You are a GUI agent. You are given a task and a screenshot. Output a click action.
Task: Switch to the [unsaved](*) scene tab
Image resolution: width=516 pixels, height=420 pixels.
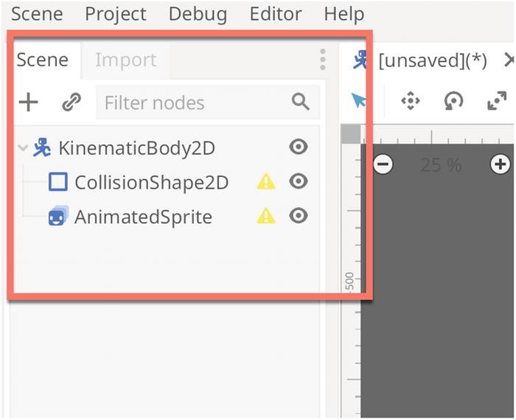click(x=433, y=61)
